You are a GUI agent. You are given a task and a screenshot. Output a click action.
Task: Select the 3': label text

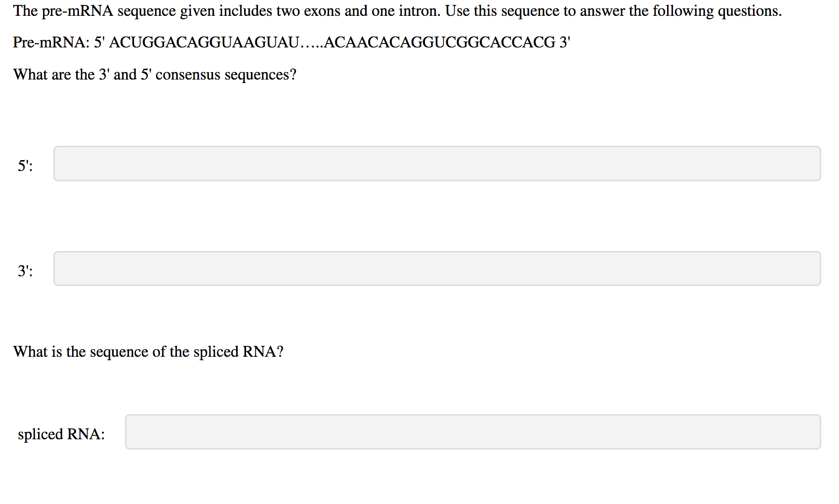pyautogui.click(x=25, y=270)
